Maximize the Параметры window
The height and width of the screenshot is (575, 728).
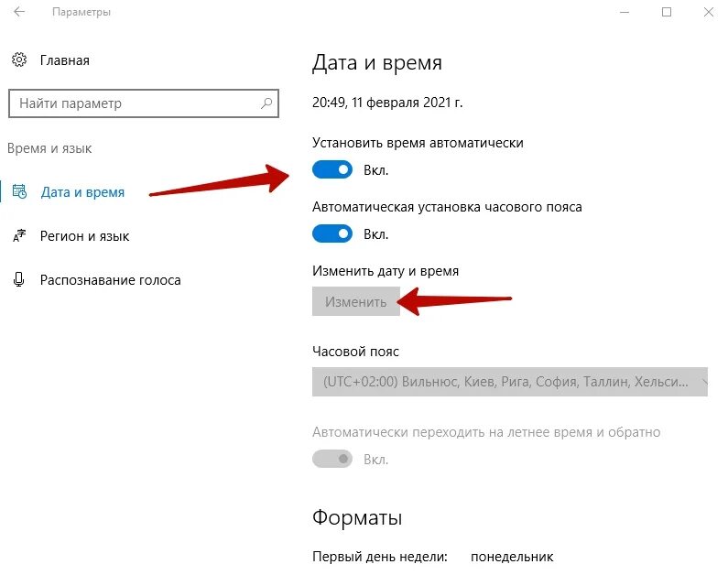(x=667, y=12)
